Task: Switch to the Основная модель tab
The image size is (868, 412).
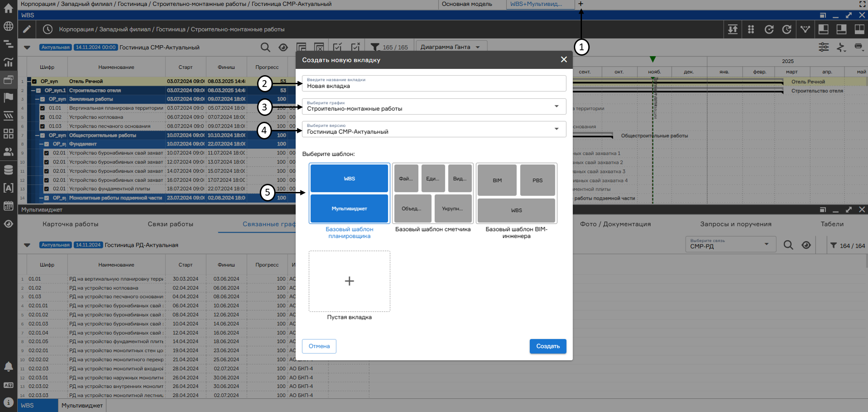Action: pyautogui.click(x=467, y=4)
